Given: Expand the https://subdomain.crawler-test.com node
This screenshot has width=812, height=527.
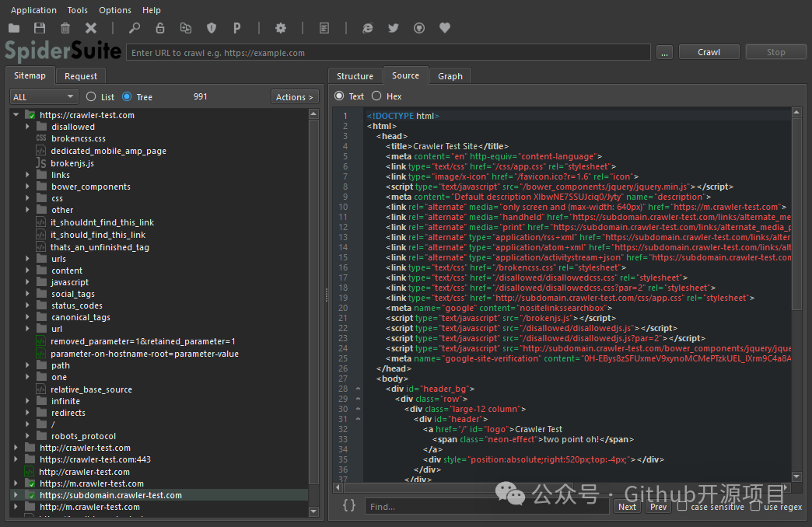Looking at the screenshot, I should 16,495.
